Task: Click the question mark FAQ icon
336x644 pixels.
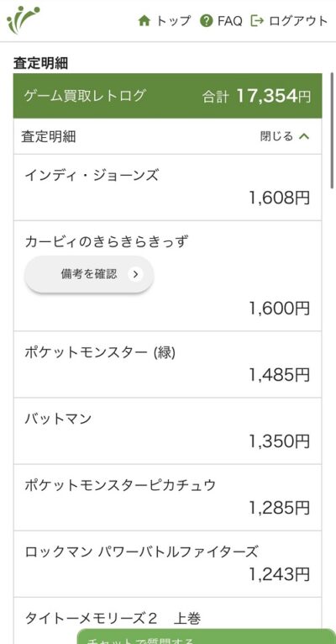Action: (x=207, y=20)
